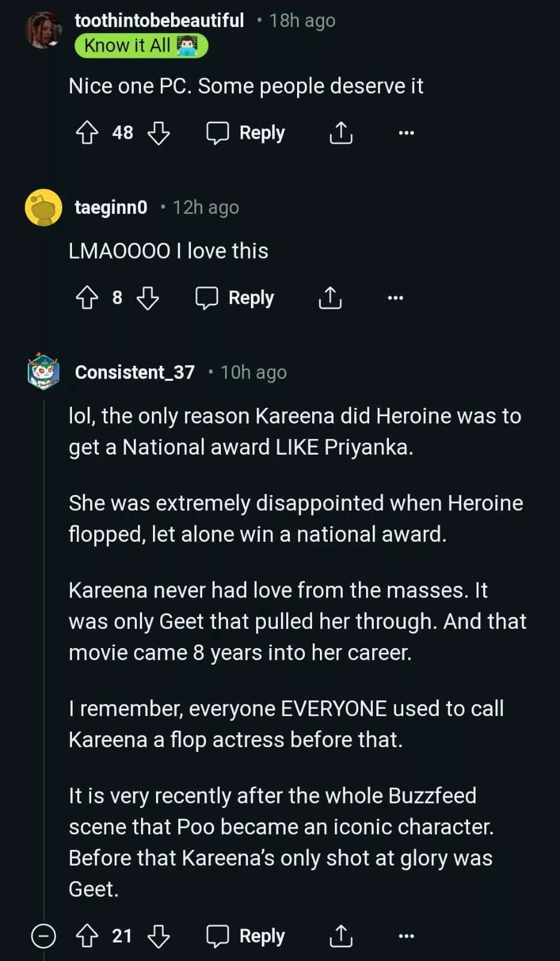Reply to Consistent_37's comment
This screenshot has width=560, height=961.
coord(246,936)
